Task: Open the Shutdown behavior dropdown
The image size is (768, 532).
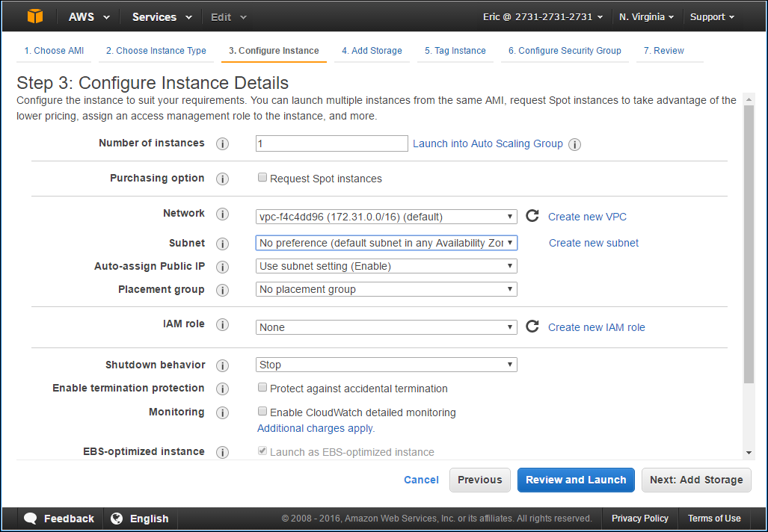Action: tap(387, 365)
